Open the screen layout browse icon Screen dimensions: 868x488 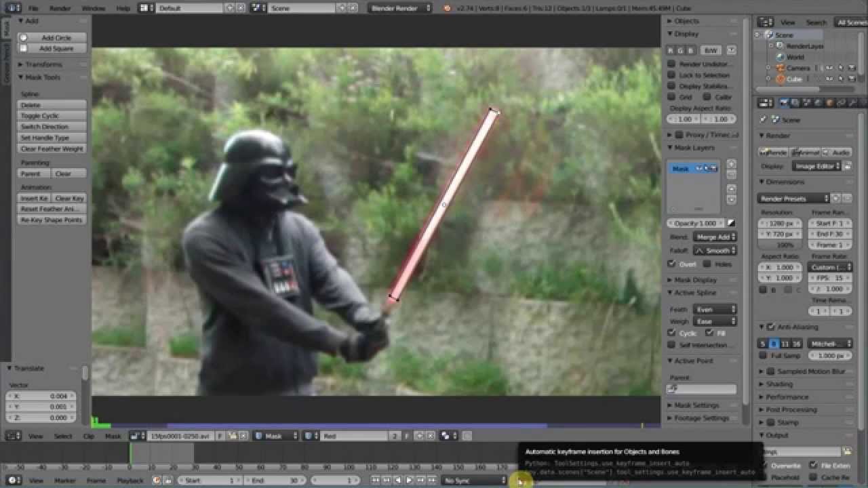(145, 8)
